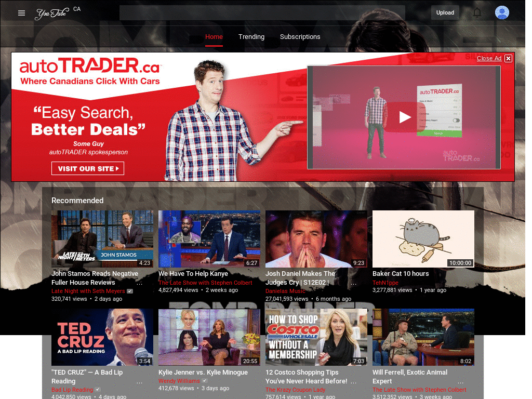
Task: Focus the YouTube search field
Action: tap(262, 12)
